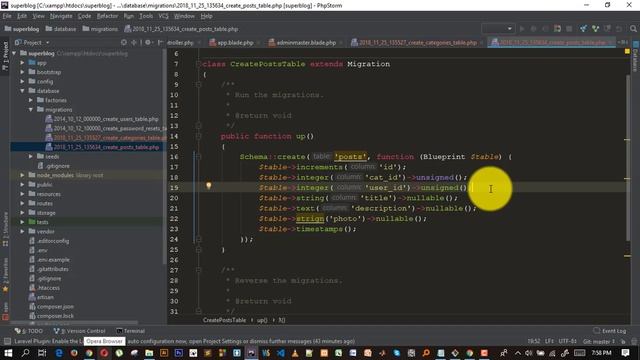Click the superblog breadcrumb in navigation bar

click(x=22, y=29)
